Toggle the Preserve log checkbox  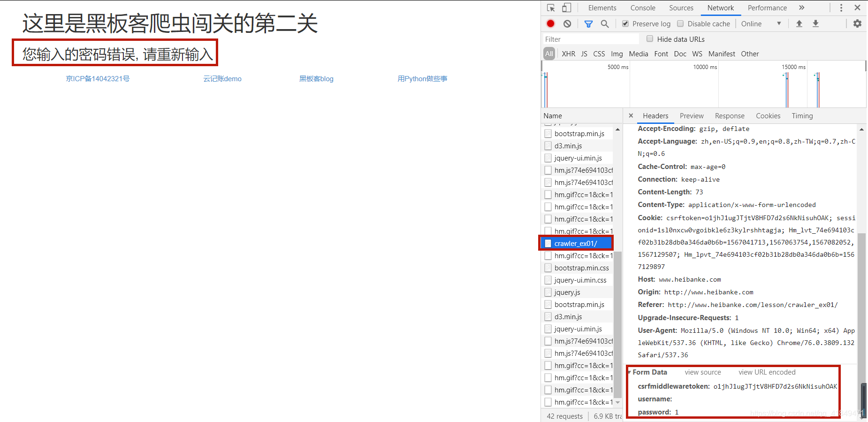(x=625, y=23)
